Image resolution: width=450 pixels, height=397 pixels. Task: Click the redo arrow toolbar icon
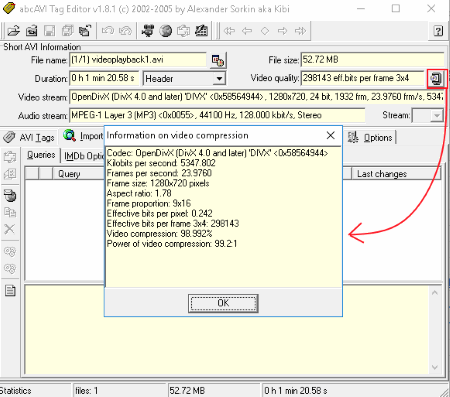click(x=125, y=31)
